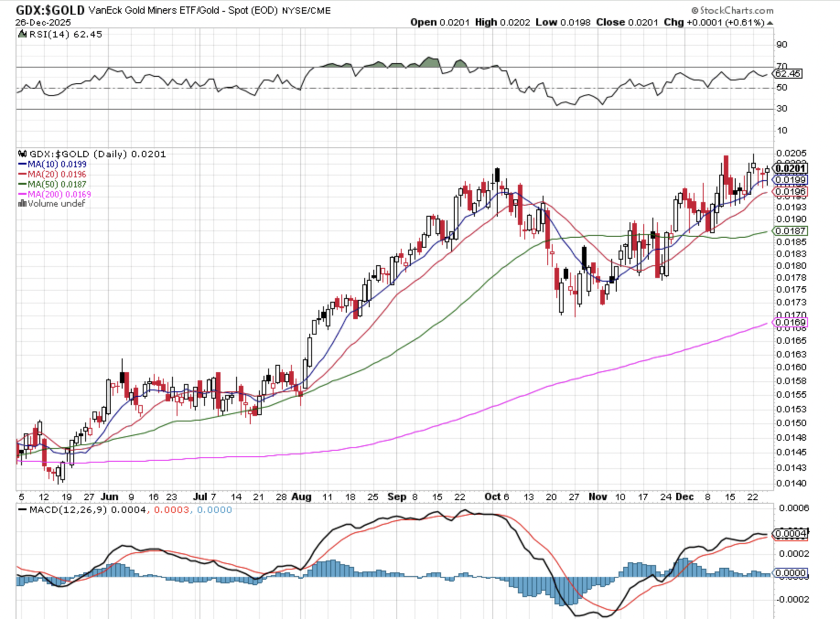This screenshot has width=840, height=619.
Task: Click the up triangle after Chg percentage
Action: [770, 23]
